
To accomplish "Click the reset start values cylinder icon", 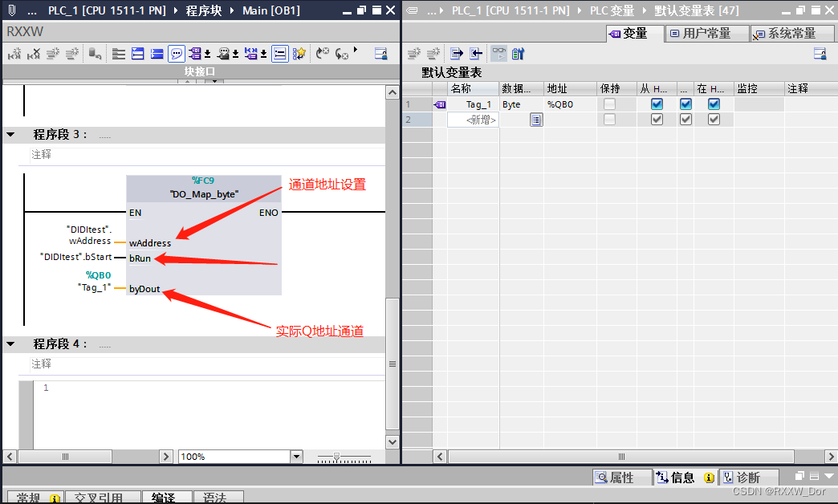I will tap(96, 54).
